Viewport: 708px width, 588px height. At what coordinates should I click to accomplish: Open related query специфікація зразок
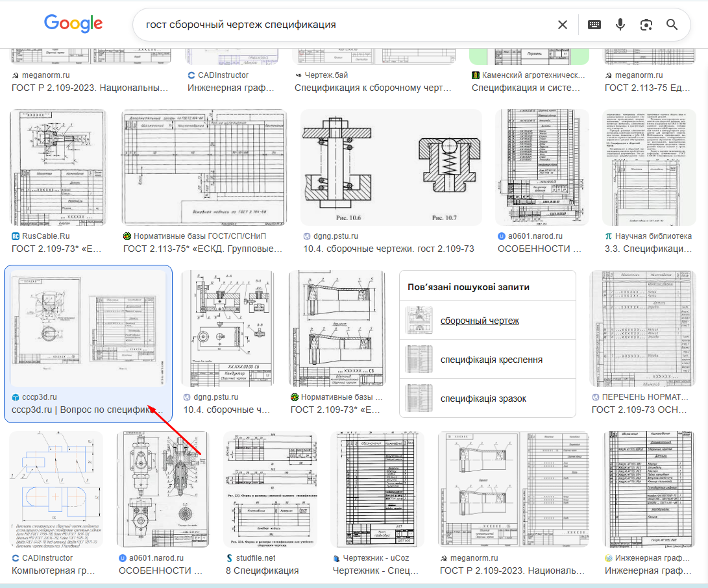pyautogui.click(x=483, y=398)
